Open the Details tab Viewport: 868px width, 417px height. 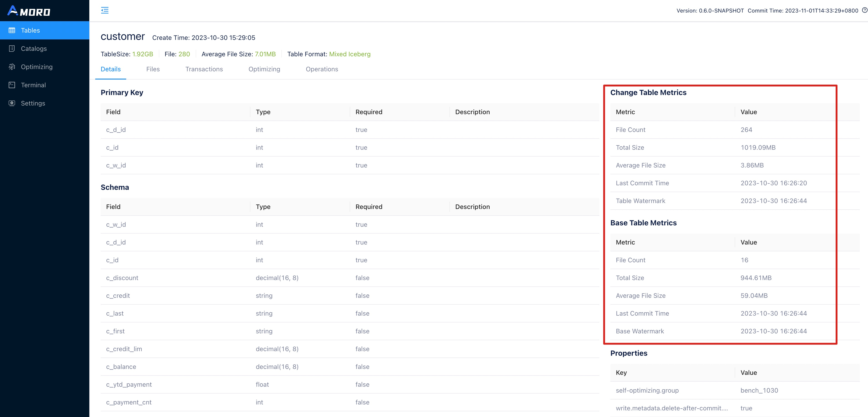(x=110, y=69)
